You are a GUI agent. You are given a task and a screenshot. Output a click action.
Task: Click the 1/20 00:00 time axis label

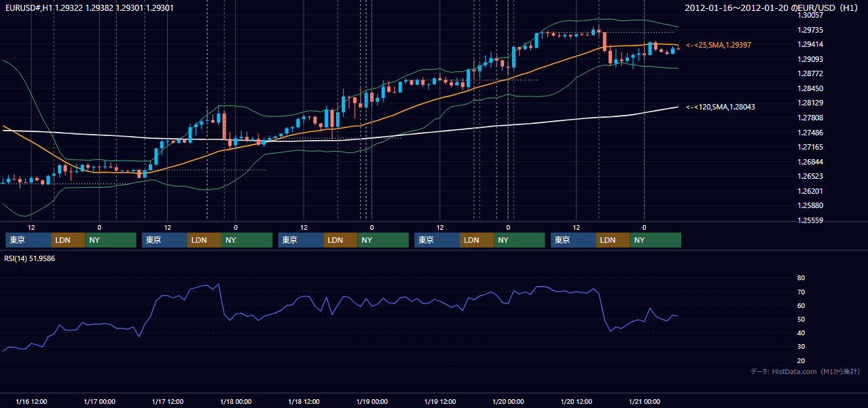508,401
